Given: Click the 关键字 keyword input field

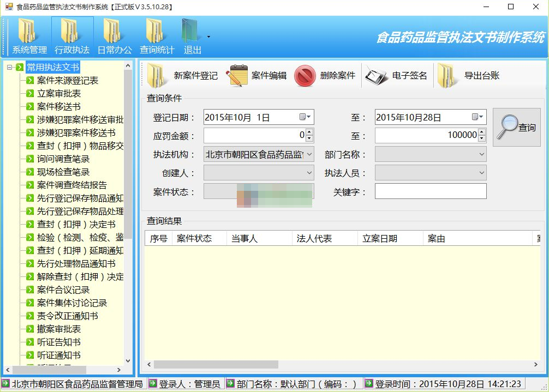Looking at the screenshot, I should click(430, 191).
